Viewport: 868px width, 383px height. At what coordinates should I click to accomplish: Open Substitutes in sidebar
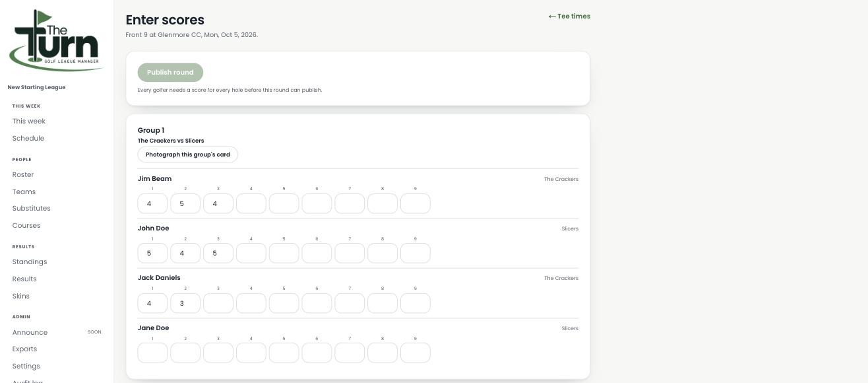pos(31,208)
